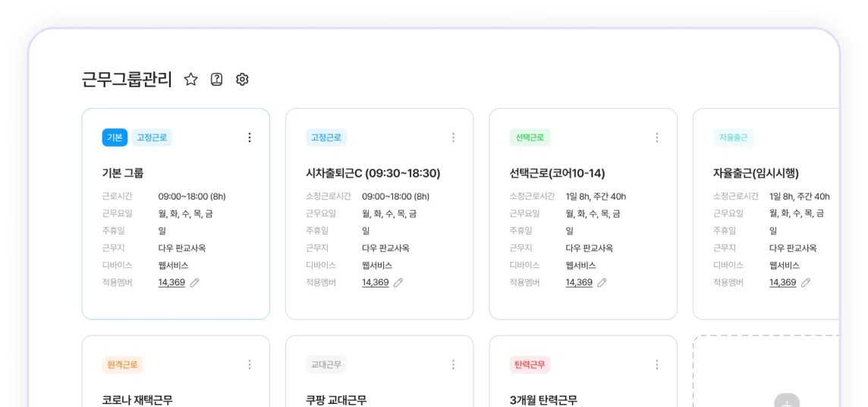Click the plus icon to add new group
This screenshot has height=407, width=868.
pyautogui.click(x=787, y=402)
